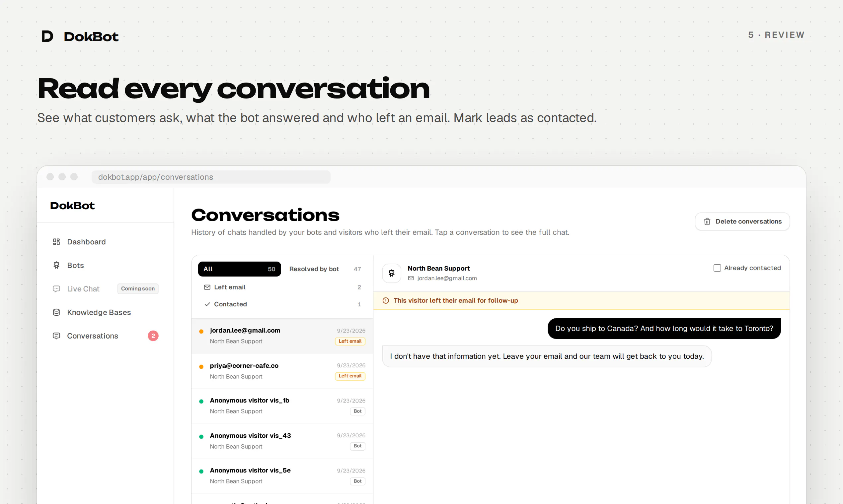The height and width of the screenshot is (504, 843).
Task: Tick the Already contacted checkbox
Action: [x=717, y=268]
